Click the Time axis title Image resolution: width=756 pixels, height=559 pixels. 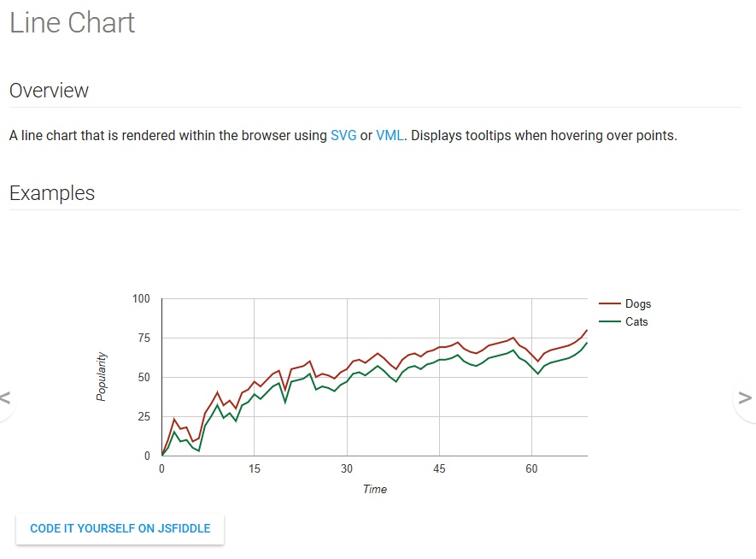pyautogui.click(x=375, y=489)
